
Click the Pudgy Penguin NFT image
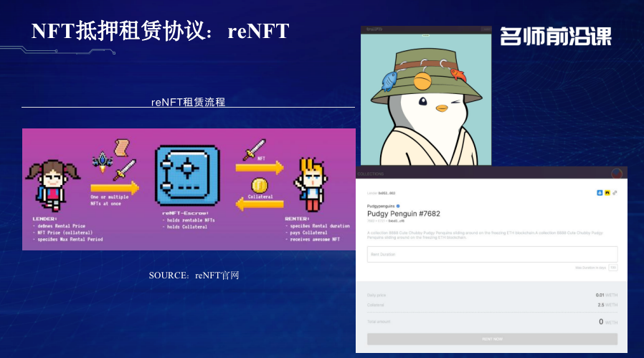[426, 100]
